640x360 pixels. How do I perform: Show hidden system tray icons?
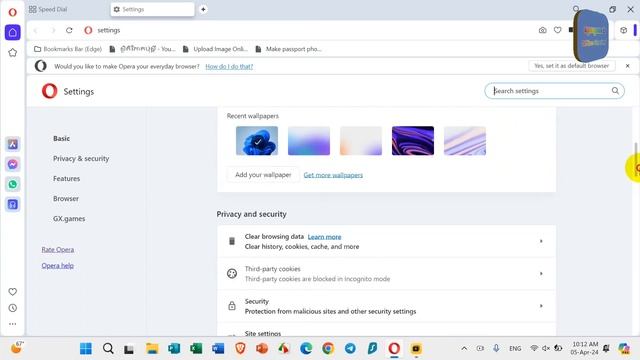point(464,349)
